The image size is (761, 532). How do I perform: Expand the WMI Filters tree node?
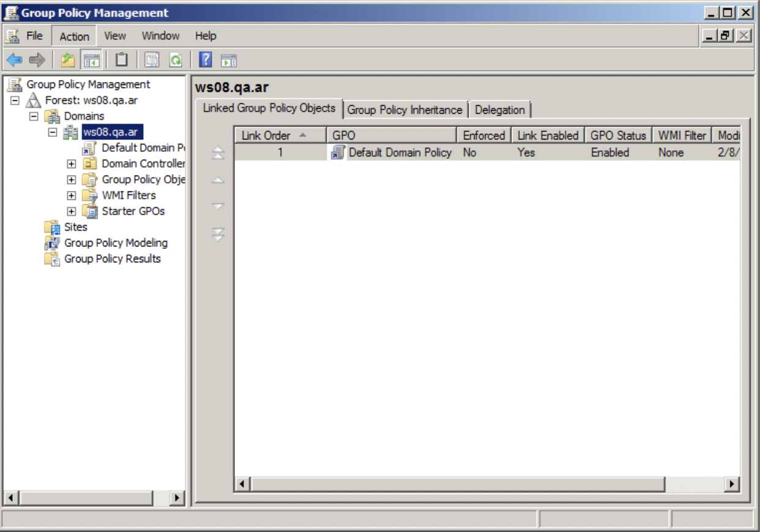(x=72, y=196)
